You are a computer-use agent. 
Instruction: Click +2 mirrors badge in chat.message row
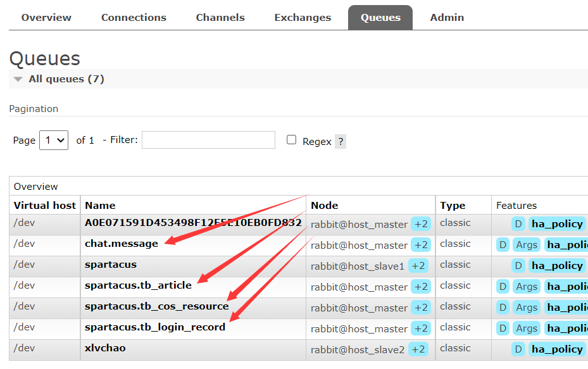click(421, 245)
